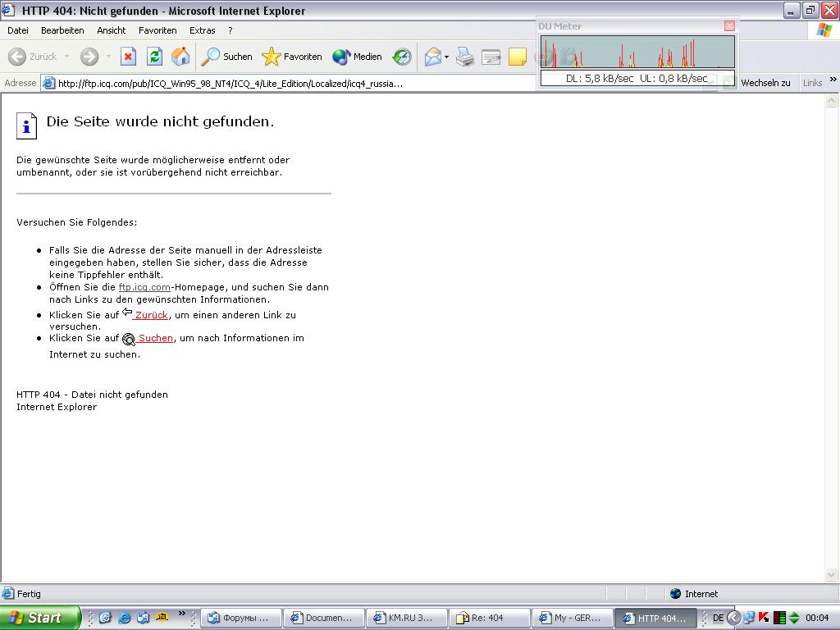The width and height of the screenshot is (840, 630).
Task: Open the Bearbeiten menu
Action: click(x=62, y=30)
